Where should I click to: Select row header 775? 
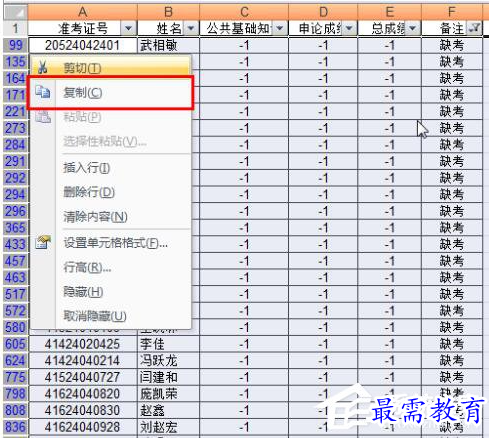[15, 377]
